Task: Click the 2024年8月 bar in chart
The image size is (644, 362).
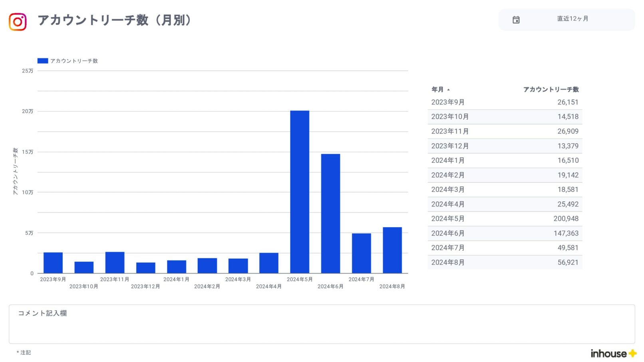Action: coord(392,250)
